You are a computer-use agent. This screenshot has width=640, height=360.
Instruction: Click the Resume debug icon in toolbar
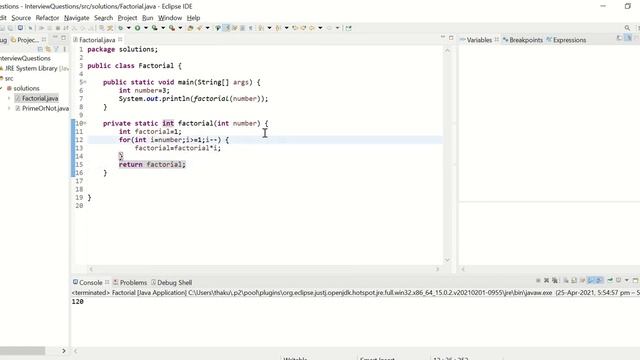(41, 28)
